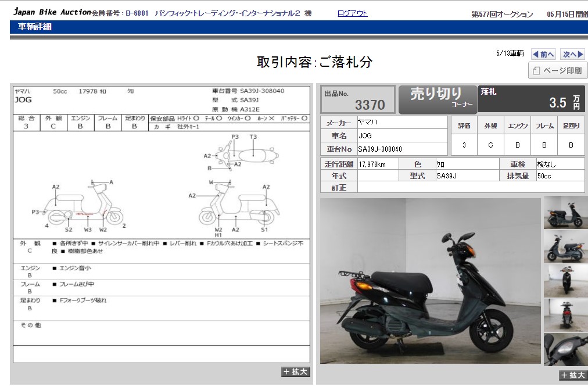Click the 訂正 row label

(339, 188)
